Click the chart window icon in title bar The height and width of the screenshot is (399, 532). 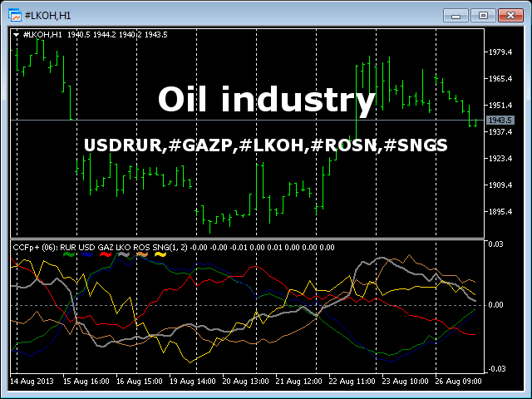(15, 14)
